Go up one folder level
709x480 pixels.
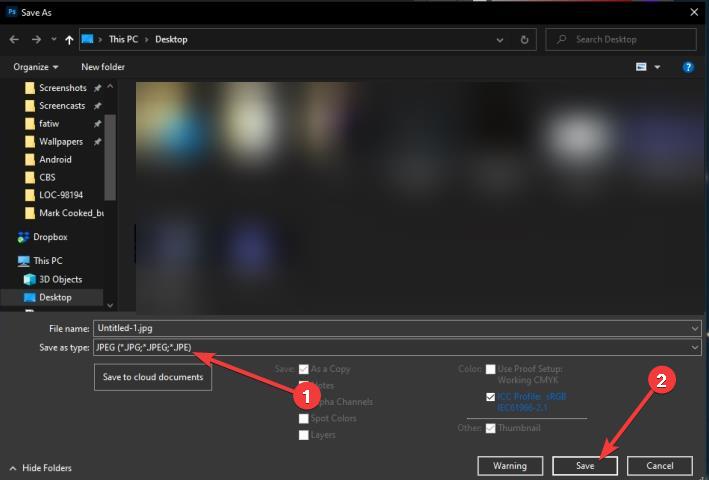pyautogui.click(x=69, y=40)
